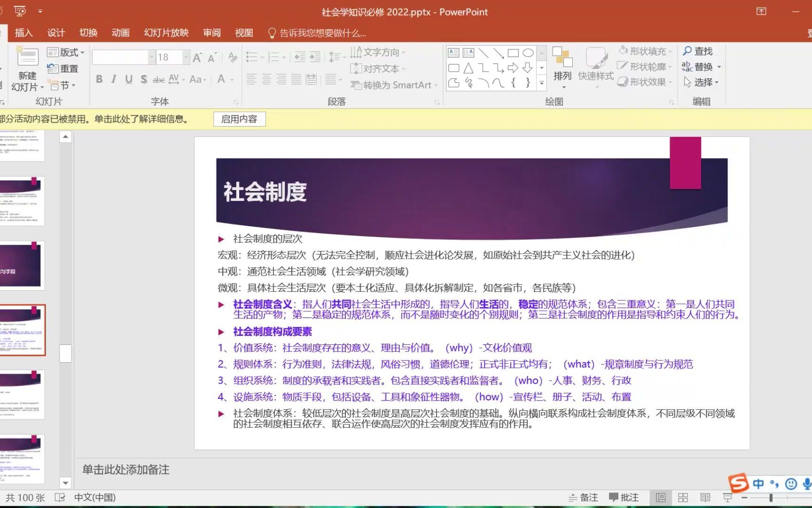Select Rectangle shape in gallery
The image size is (812, 508).
pos(513,53)
